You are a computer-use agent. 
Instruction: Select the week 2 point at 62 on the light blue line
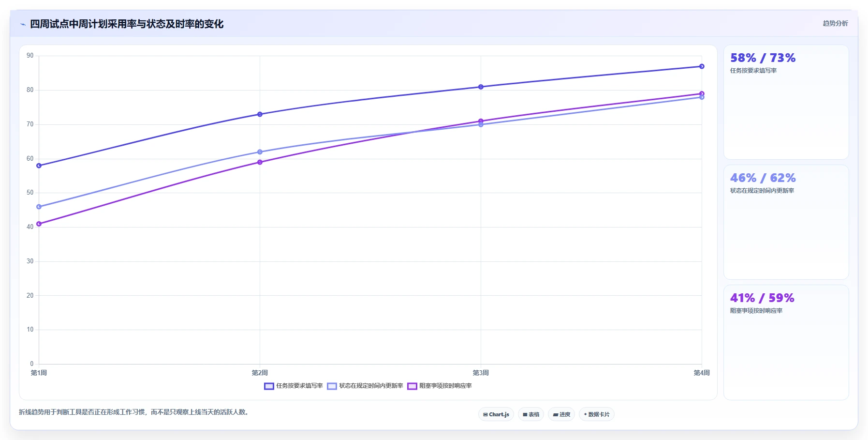(x=260, y=152)
